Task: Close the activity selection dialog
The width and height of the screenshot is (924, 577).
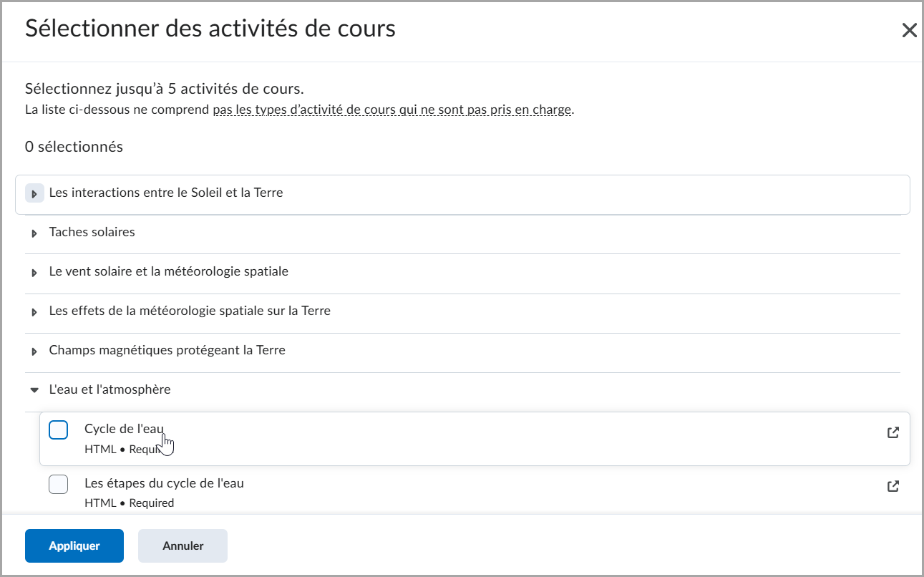Action: [x=909, y=30]
